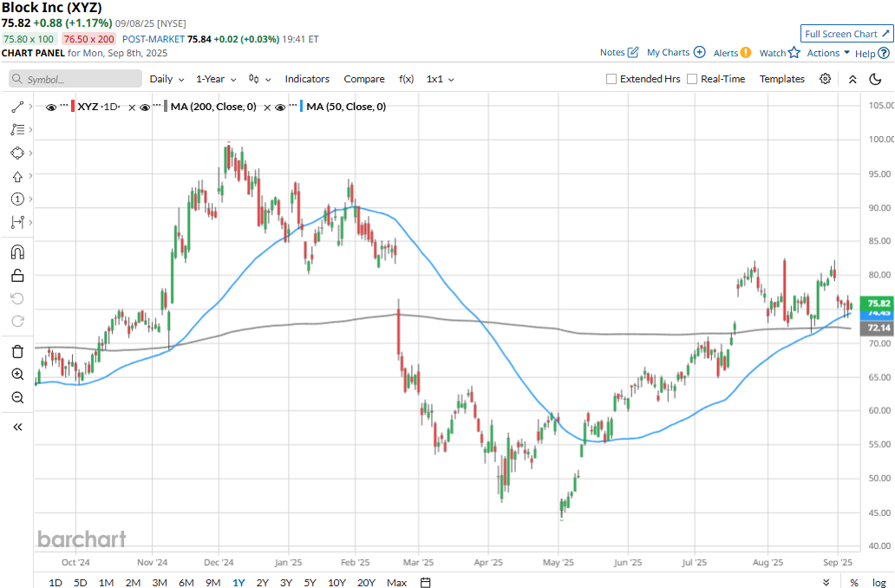Click the My Charts link
Image resolution: width=895 pixels, height=588 pixels.
point(676,53)
